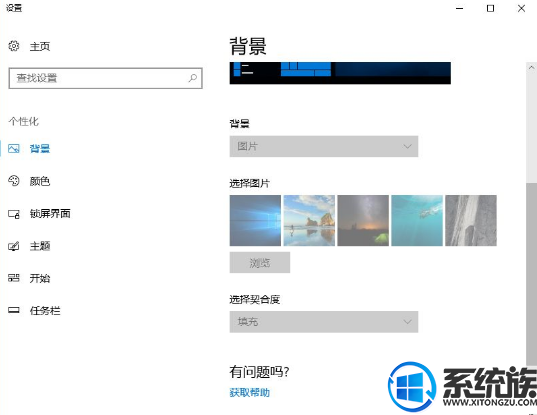The image size is (537, 415).
Task: Select the 背景 picture icon in sidebar
Action: (14, 149)
